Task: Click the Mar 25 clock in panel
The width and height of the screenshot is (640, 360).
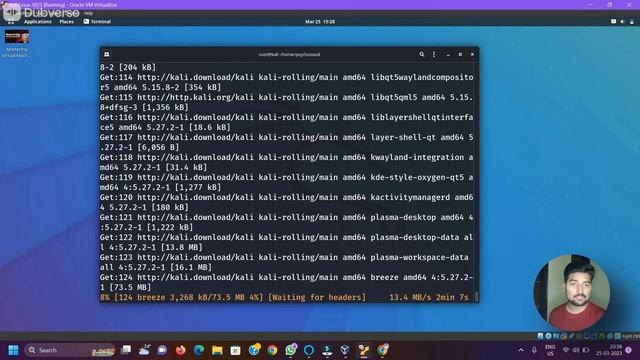Action: (x=320, y=22)
